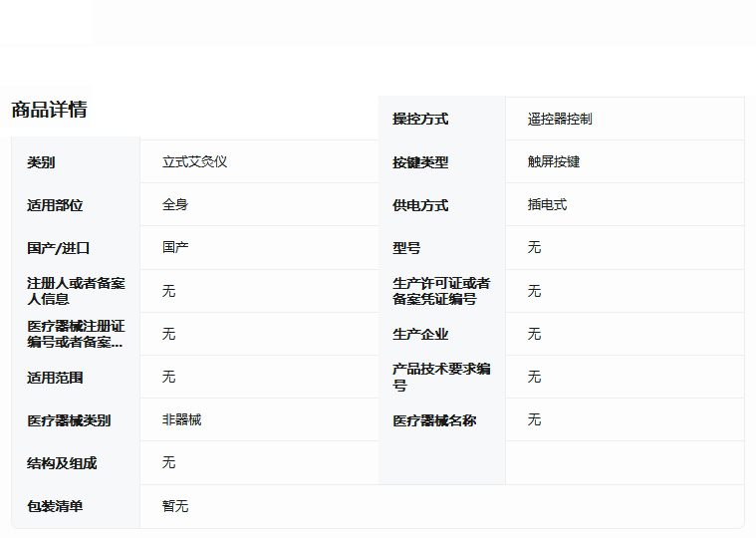Click the 商品详情 heading
The width and height of the screenshot is (756, 538).
coord(49,110)
